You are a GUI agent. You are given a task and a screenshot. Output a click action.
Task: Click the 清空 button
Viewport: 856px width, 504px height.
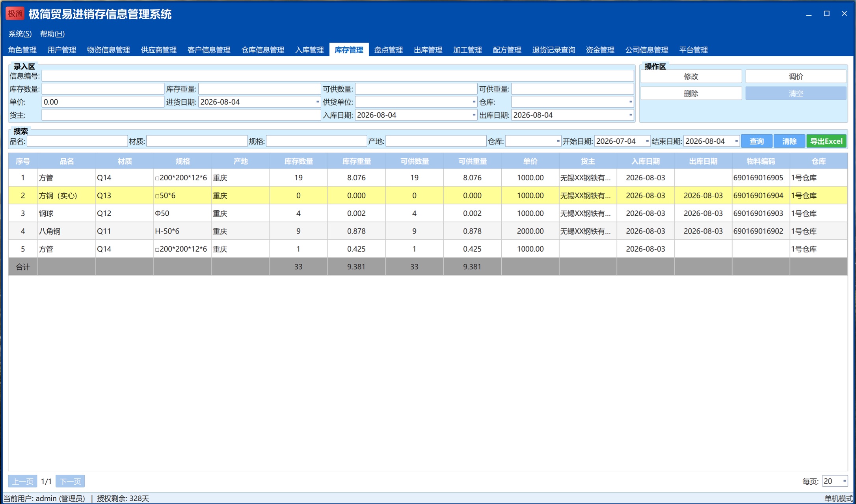[796, 93]
